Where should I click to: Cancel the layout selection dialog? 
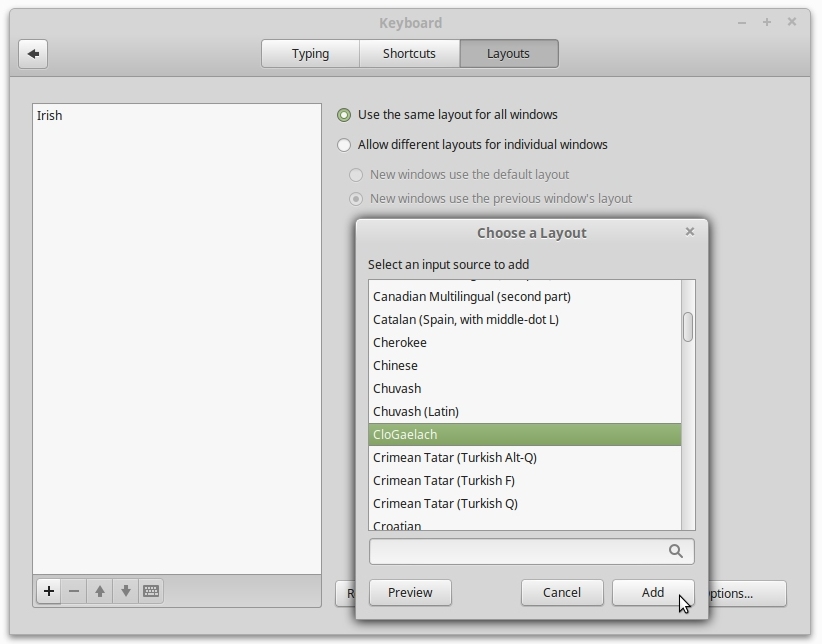pos(562,592)
